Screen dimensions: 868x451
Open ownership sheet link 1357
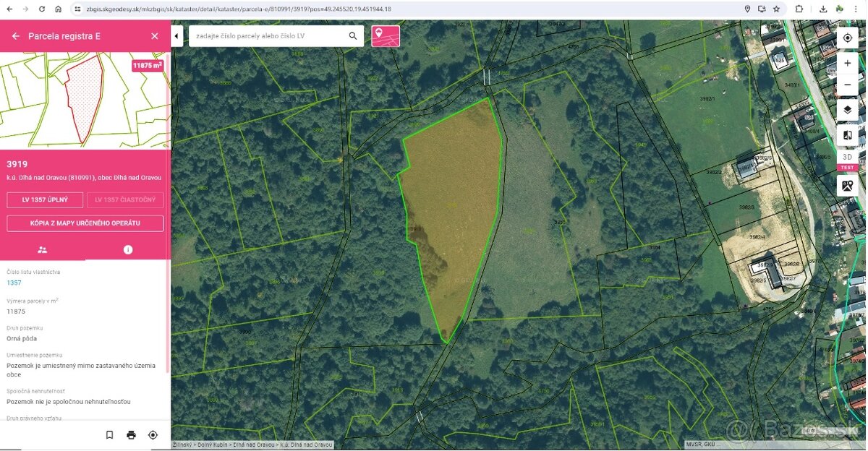[14, 283]
